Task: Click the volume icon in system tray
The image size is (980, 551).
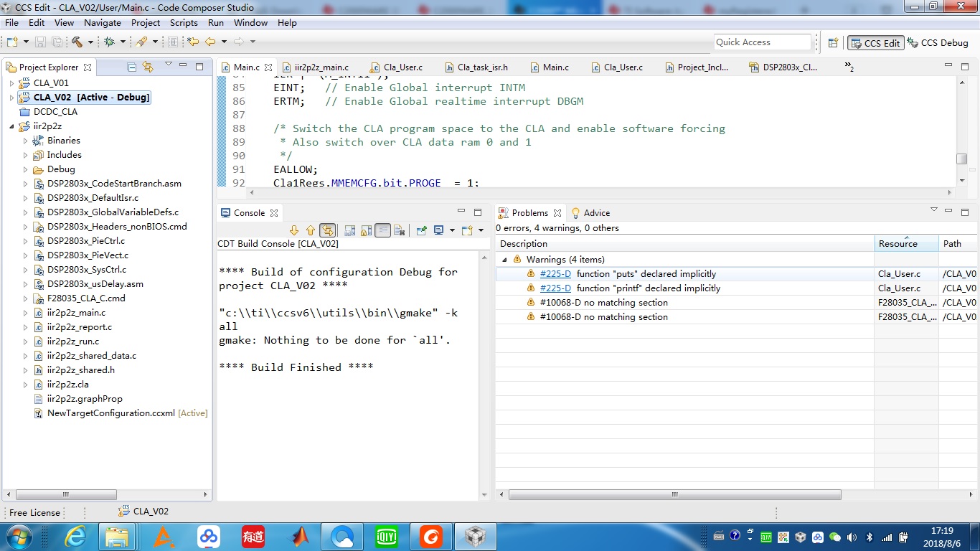Action: coord(852,537)
